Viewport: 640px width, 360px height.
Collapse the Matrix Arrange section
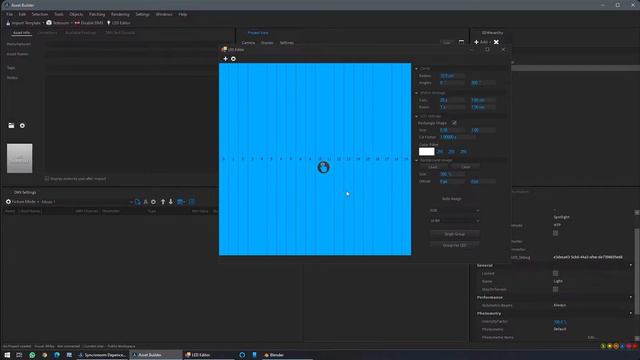click(x=417, y=93)
